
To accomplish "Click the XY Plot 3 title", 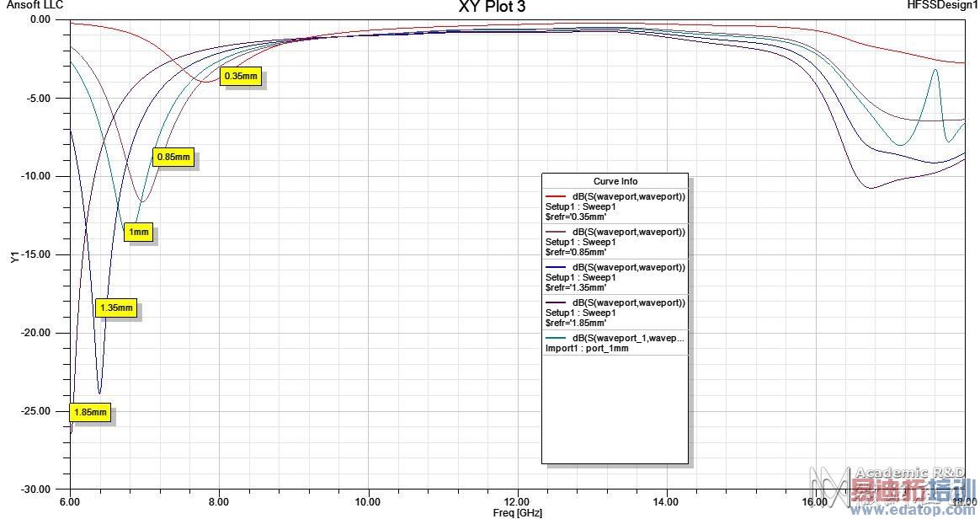I will point(492,7).
